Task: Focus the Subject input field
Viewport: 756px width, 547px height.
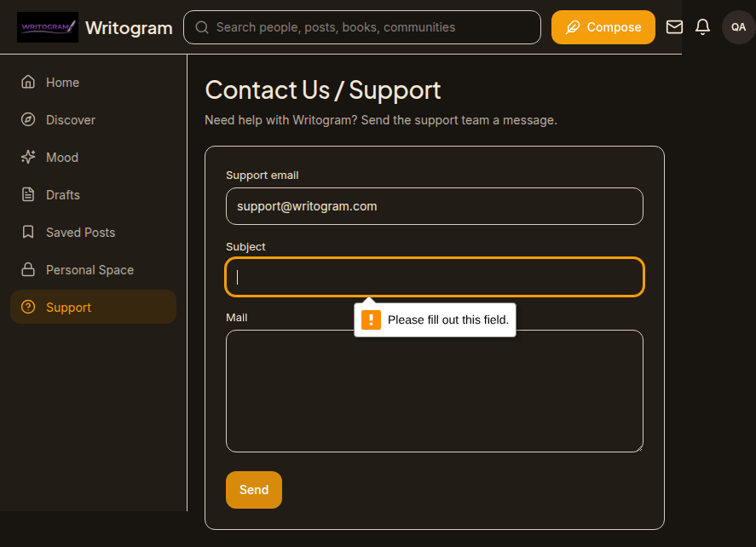Action: tap(435, 277)
